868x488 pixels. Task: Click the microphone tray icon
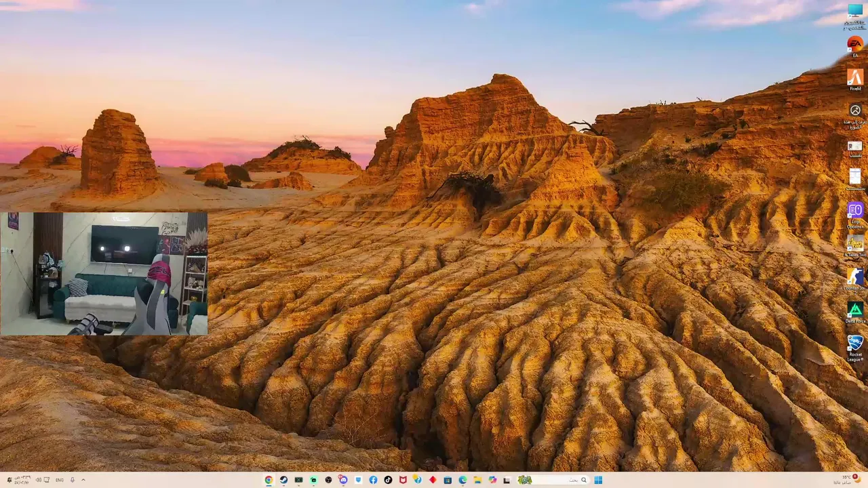(73, 480)
